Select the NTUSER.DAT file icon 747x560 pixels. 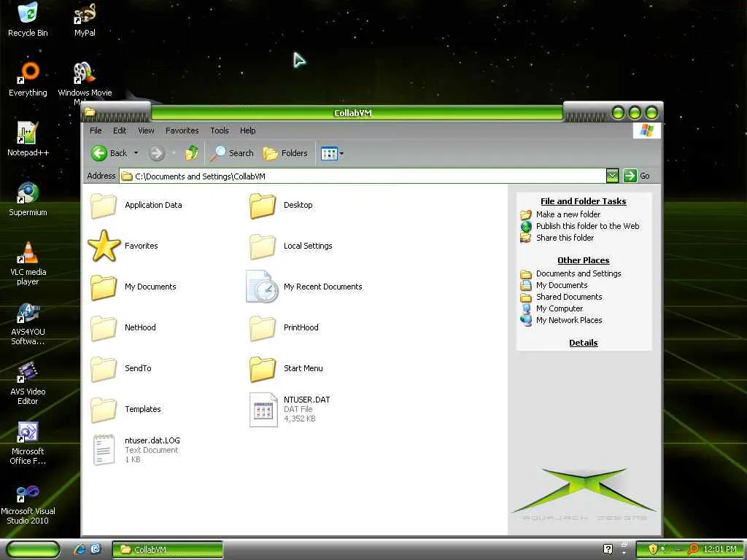(263, 410)
